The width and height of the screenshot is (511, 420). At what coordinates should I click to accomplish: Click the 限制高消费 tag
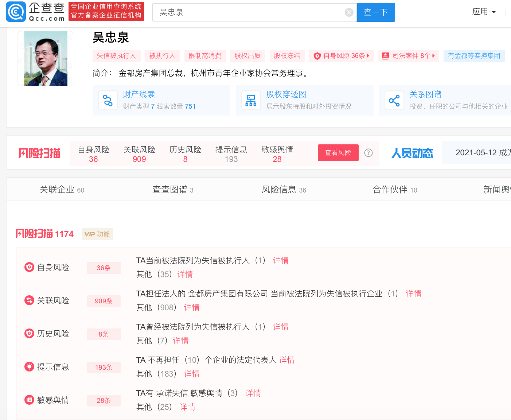coord(205,56)
